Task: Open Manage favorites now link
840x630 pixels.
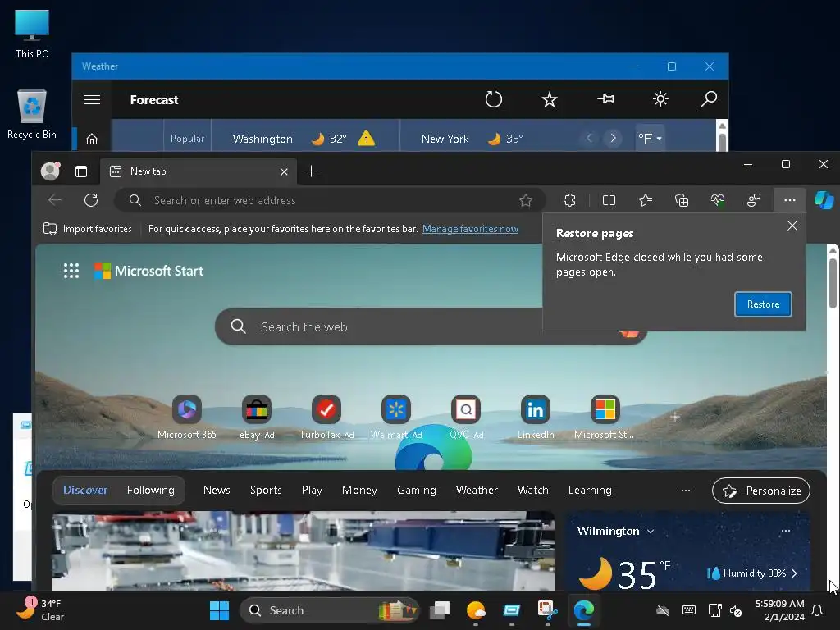Action: click(x=470, y=229)
